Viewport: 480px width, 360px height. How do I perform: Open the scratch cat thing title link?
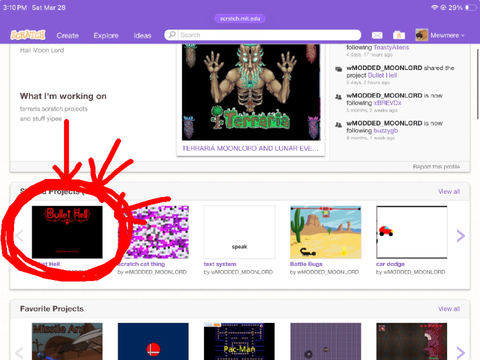click(141, 264)
